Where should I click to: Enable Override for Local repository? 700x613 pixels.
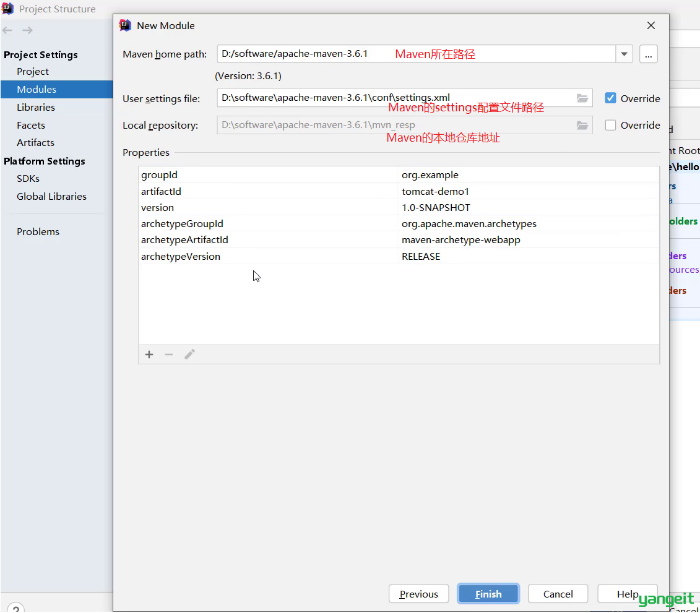click(x=610, y=125)
